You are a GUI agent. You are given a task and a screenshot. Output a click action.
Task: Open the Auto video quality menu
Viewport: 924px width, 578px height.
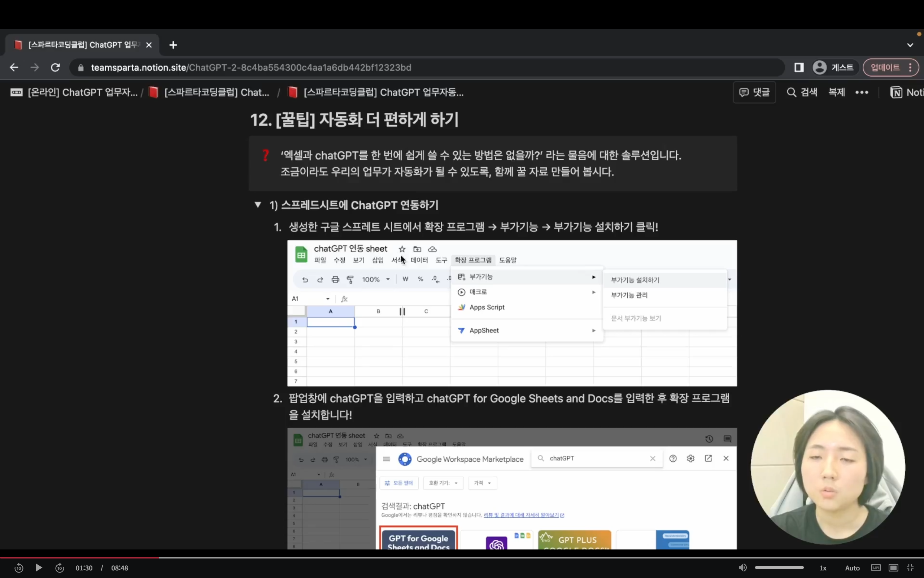(x=852, y=568)
